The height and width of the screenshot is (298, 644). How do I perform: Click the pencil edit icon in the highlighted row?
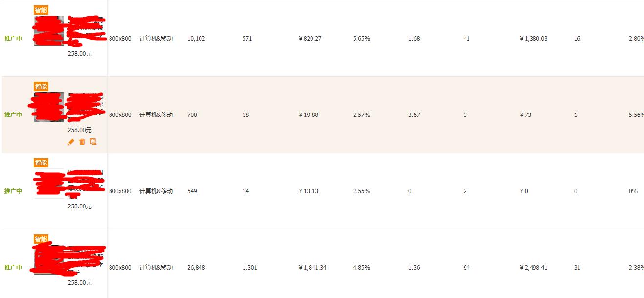(x=71, y=142)
